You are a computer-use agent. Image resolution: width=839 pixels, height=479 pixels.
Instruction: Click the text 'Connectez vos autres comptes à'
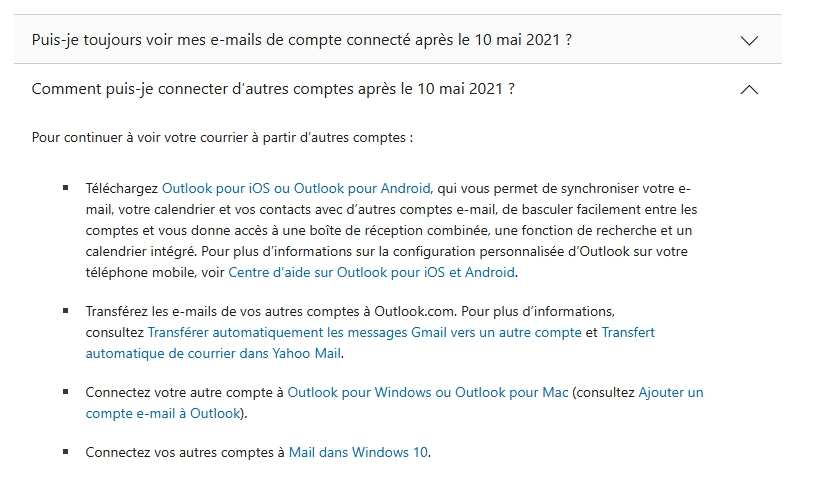tap(185, 452)
